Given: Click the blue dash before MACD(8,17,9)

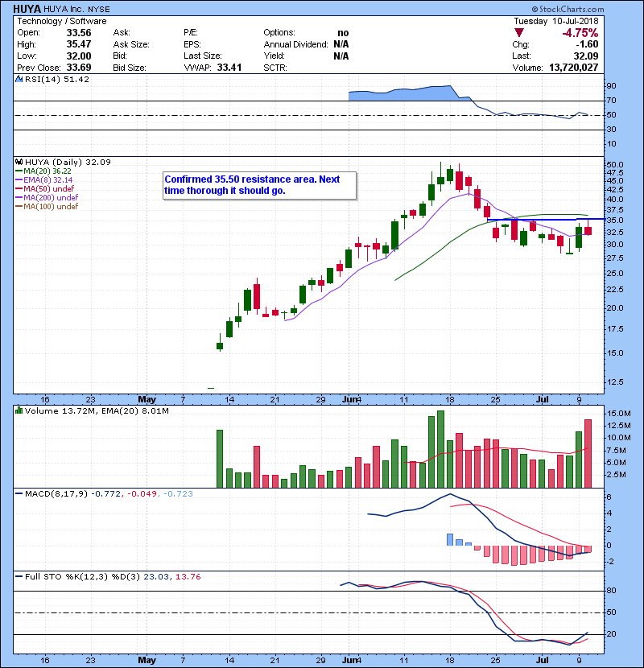Looking at the screenshot, I should pos(19,494).
